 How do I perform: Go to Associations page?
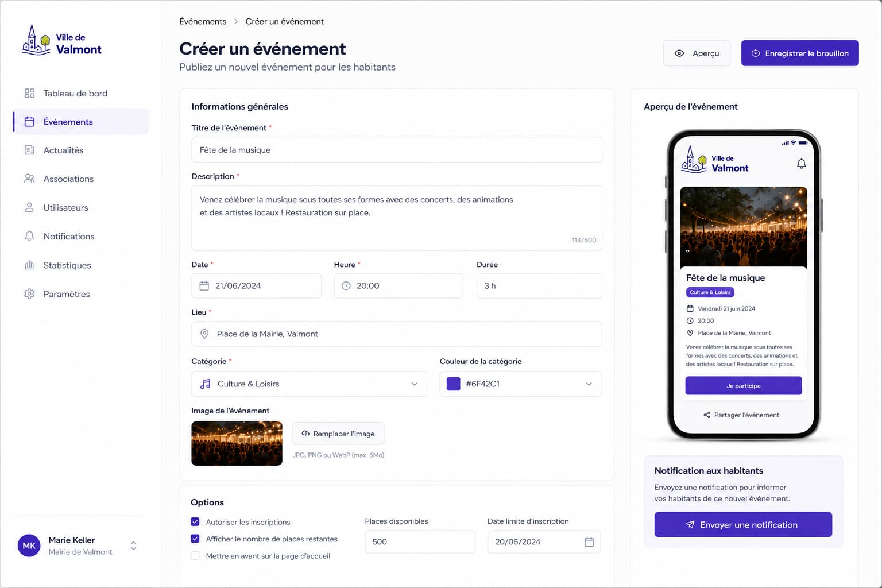80,179
